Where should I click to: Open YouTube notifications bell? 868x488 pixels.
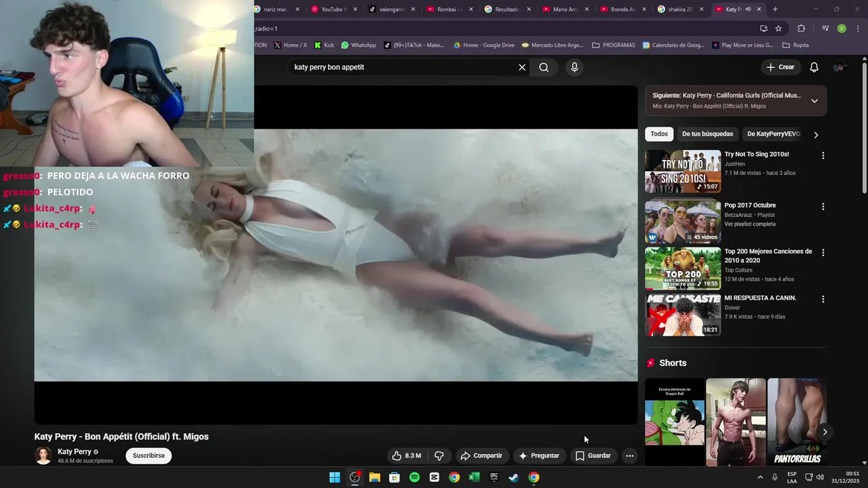tap(814, 67)
